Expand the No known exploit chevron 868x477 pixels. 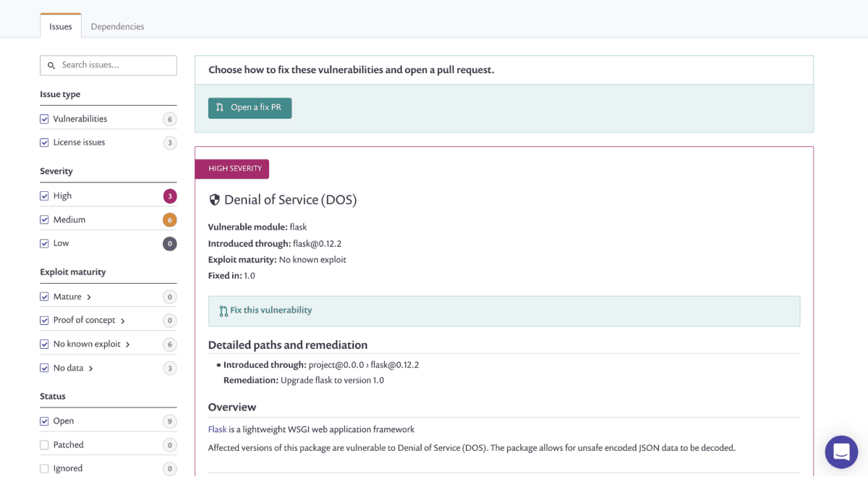[128, 345]
